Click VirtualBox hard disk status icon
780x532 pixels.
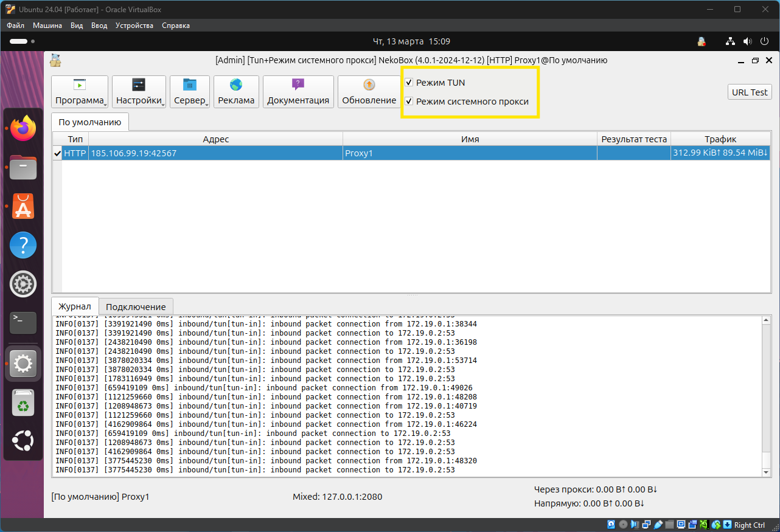click(x=611, y=525)
